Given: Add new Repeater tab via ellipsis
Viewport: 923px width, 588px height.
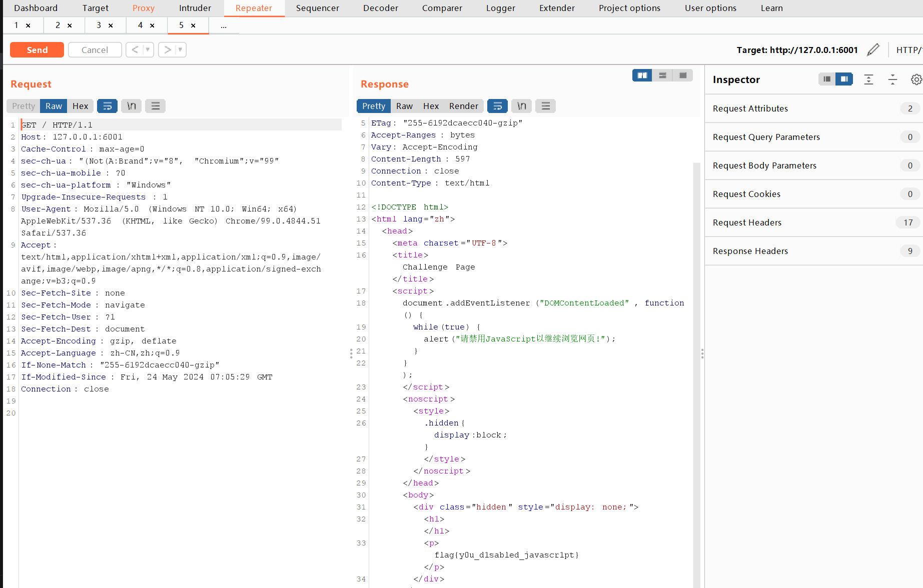Looking at the screenshot, I should pyautogui.click(x=224, y=25).
